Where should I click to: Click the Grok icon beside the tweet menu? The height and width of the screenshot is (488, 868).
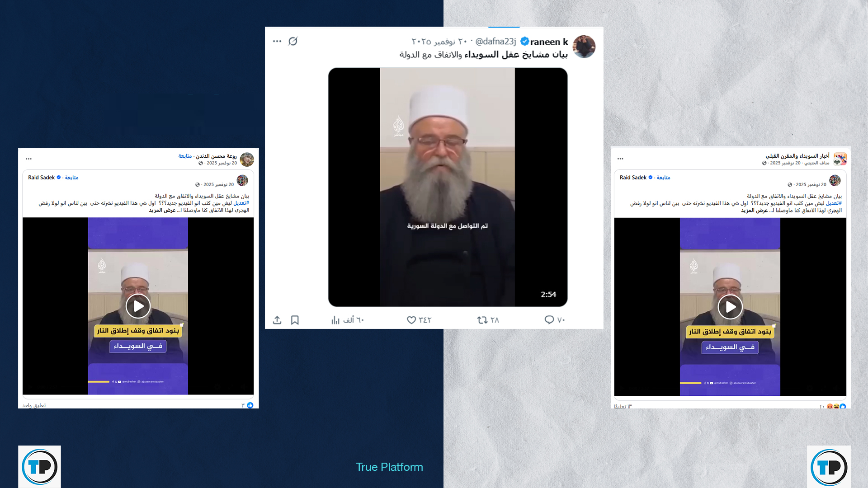pyautogui.click(x=293, y=41)
